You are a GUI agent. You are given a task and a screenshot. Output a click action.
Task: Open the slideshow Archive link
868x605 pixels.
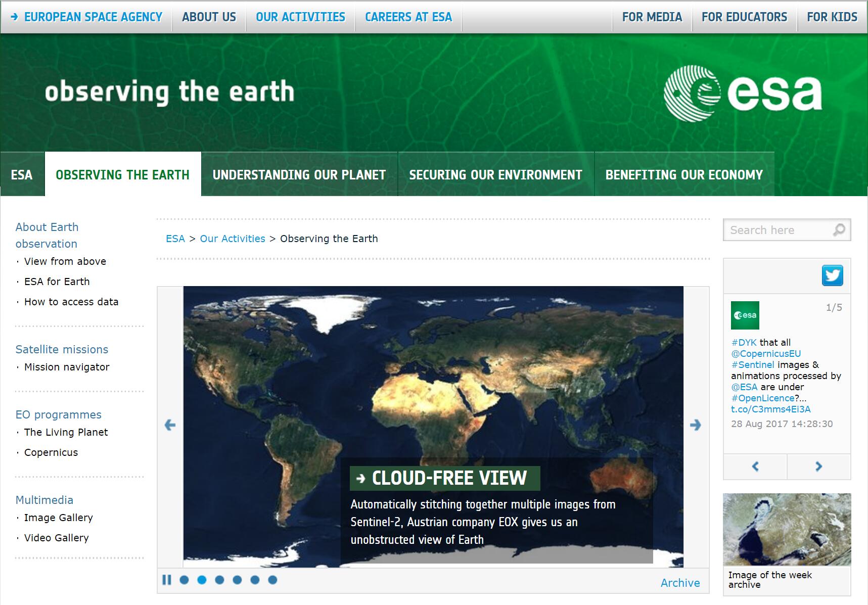click(680, 583)
